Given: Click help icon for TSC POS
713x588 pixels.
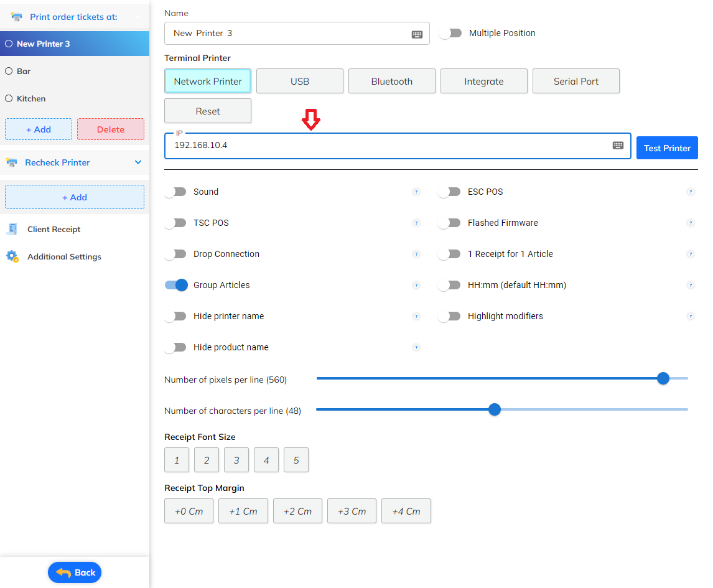Looking at the screenshot, I should tap(416, 223).
